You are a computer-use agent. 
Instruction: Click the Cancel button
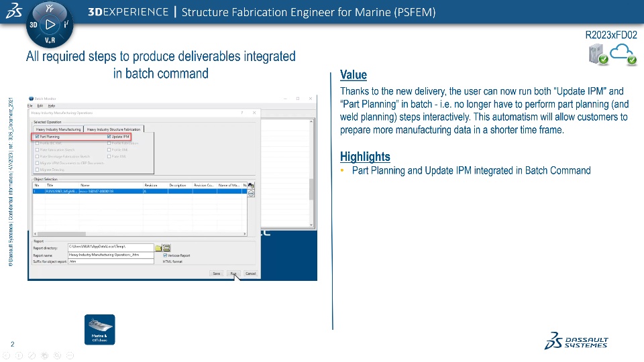click(x=250, y=274)
